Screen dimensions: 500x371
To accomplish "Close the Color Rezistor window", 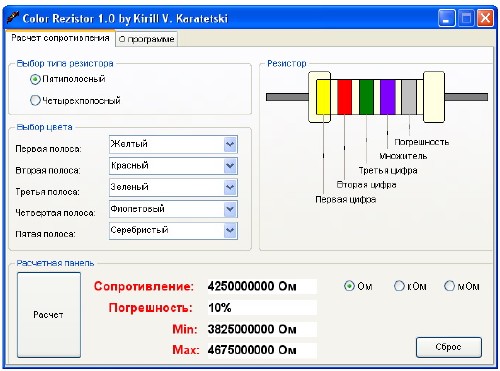I will click(x=485, y=18).
